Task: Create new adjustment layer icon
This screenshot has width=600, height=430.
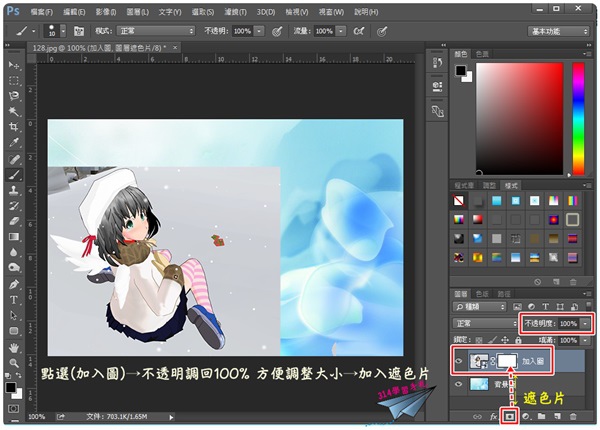Action: [x=526, y=416]
